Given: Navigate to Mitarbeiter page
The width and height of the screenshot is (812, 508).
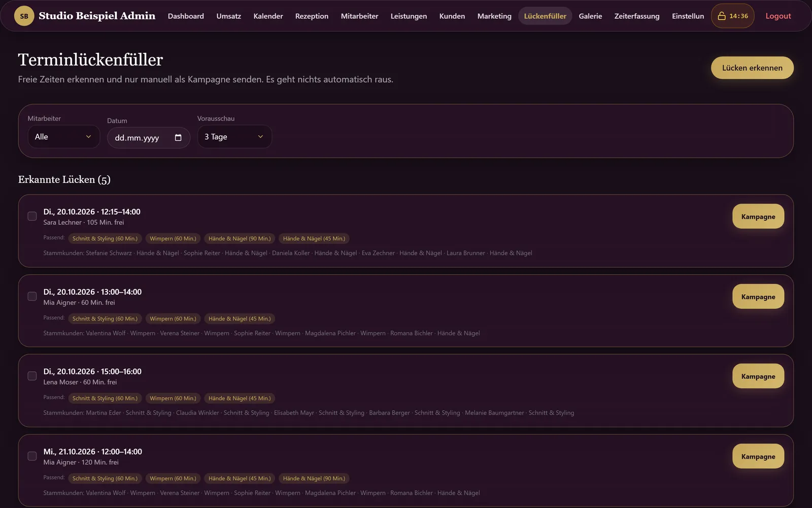Looking at the screenshot, I should [x=359, y=16].
